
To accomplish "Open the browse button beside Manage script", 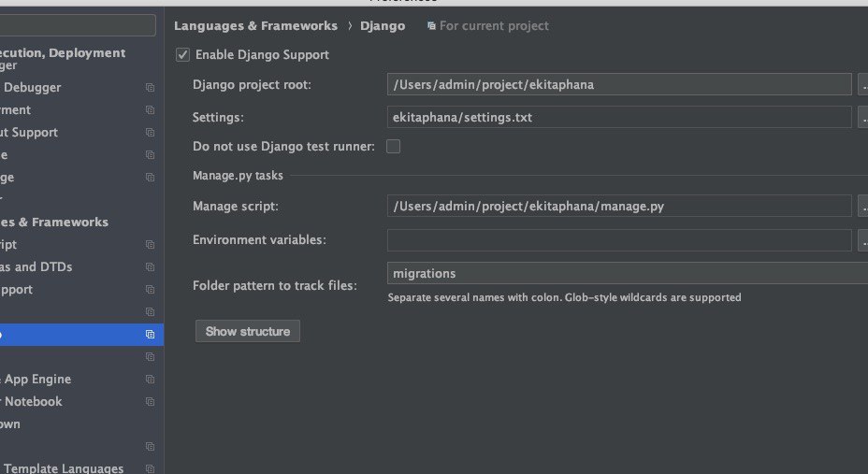I will pos(863,207).
